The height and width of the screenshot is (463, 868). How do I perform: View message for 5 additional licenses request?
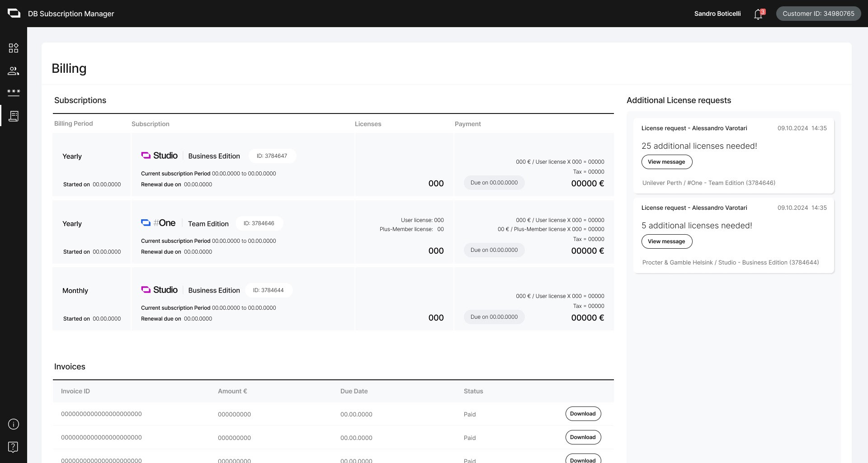point(666,241)
